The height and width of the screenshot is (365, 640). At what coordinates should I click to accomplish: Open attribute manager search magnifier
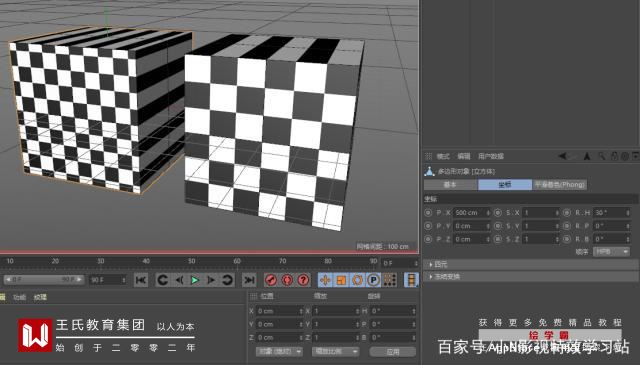click(x=602, y=156)
